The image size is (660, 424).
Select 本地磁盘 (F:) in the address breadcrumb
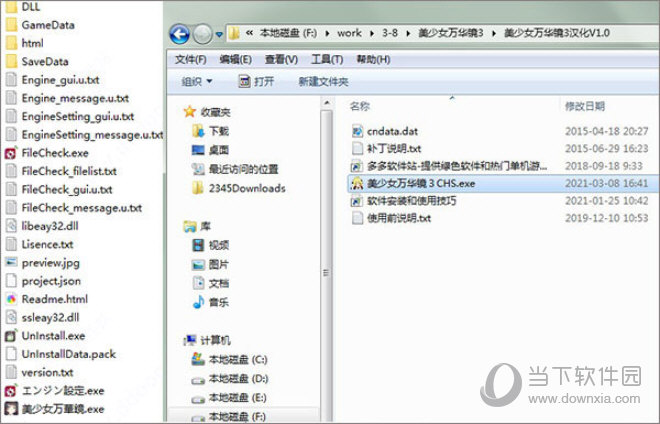pos(289,33)
